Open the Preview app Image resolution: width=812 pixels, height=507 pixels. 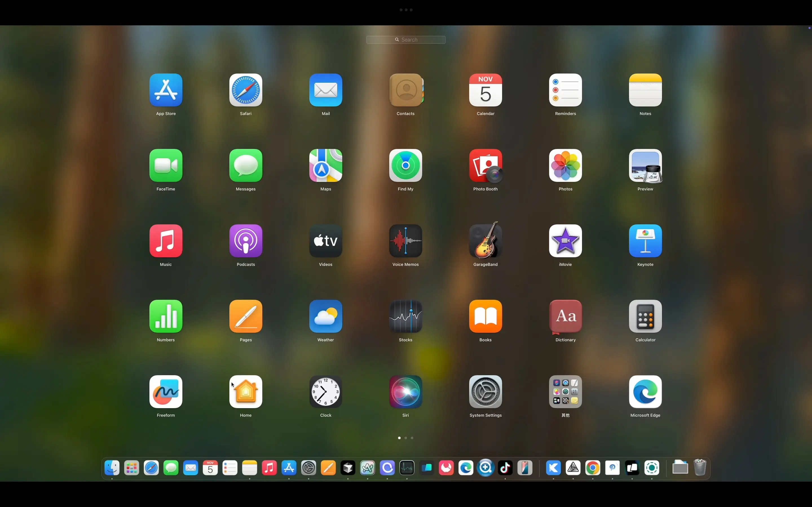645,165
